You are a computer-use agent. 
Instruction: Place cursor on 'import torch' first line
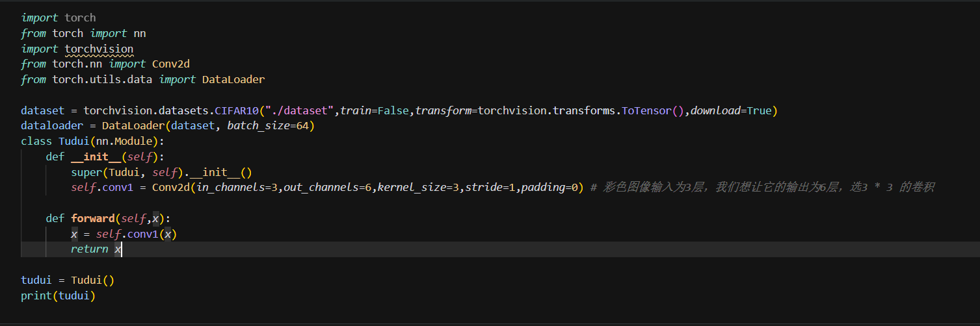[x=59, y=18]
